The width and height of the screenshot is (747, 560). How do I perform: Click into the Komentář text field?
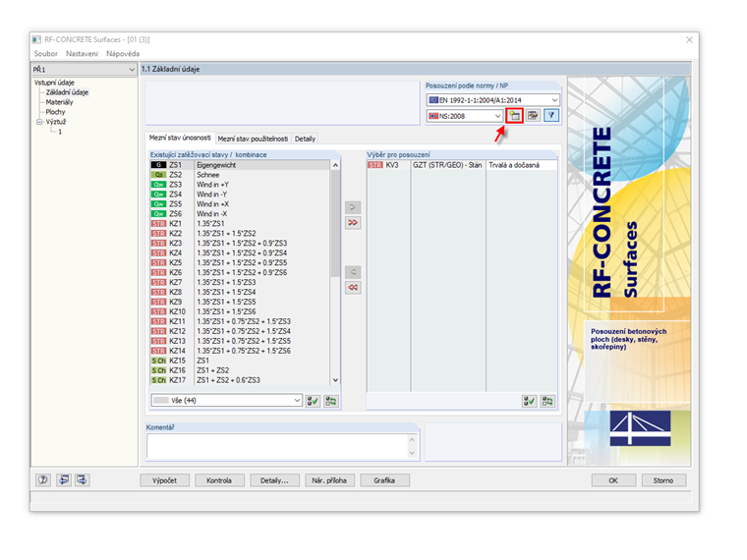coord(277,446)
